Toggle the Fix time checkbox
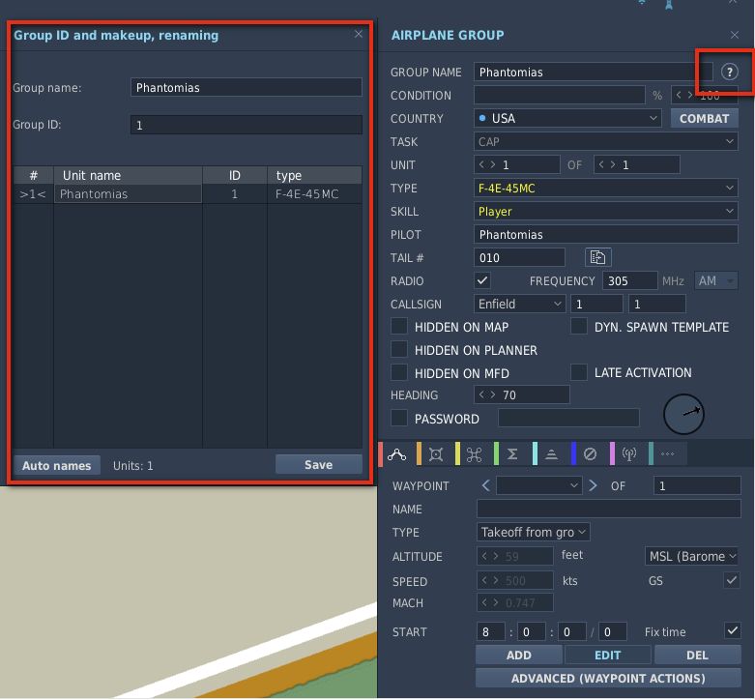Image resolution: width=755 pixels, height=700 pixels. pos(732,630)
